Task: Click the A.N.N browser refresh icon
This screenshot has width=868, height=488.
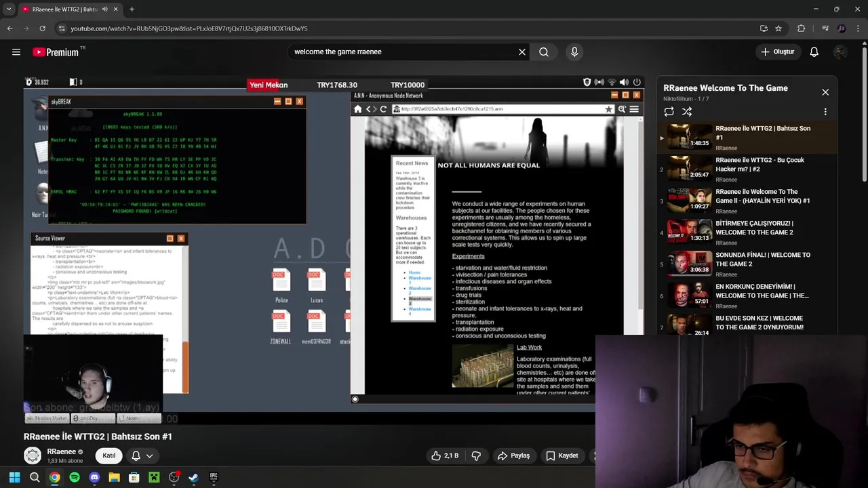Action: [384, 109]
